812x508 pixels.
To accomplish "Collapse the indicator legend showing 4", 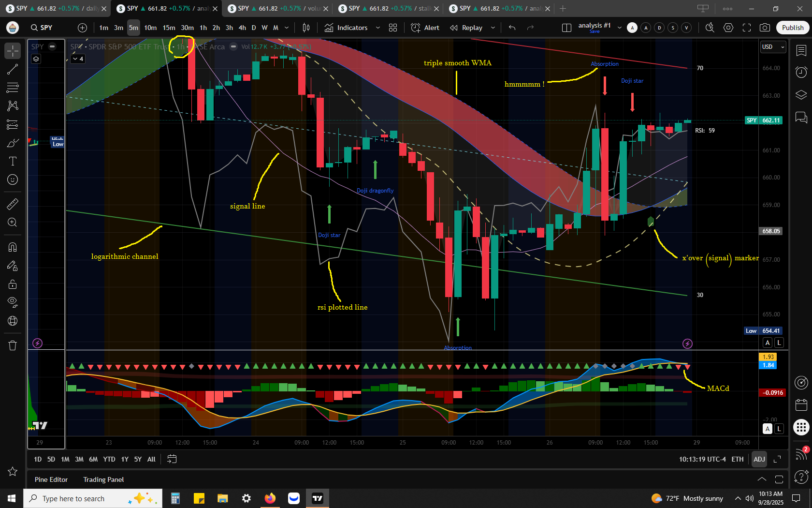I will pyautogui.click(x=78, y=59).
